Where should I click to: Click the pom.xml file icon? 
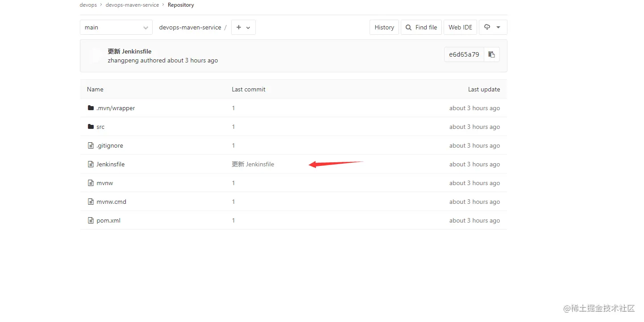(91, 220)
